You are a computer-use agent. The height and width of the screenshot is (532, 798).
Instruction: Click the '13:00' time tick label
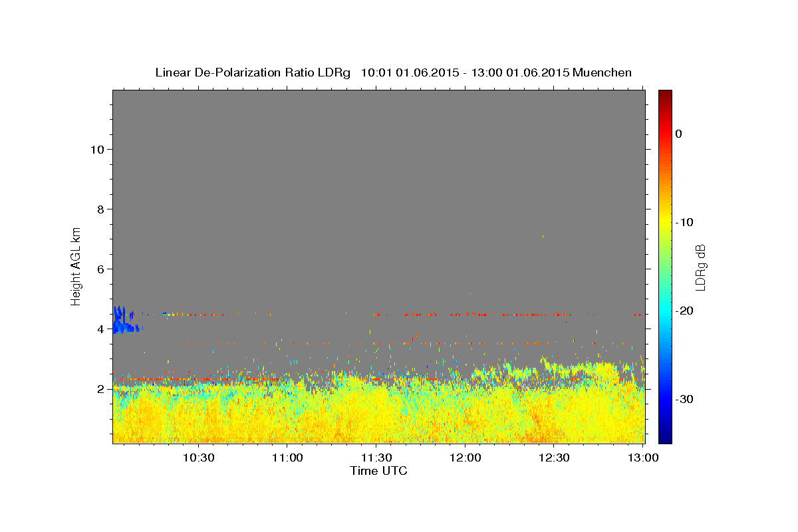[x=643, y=458]
